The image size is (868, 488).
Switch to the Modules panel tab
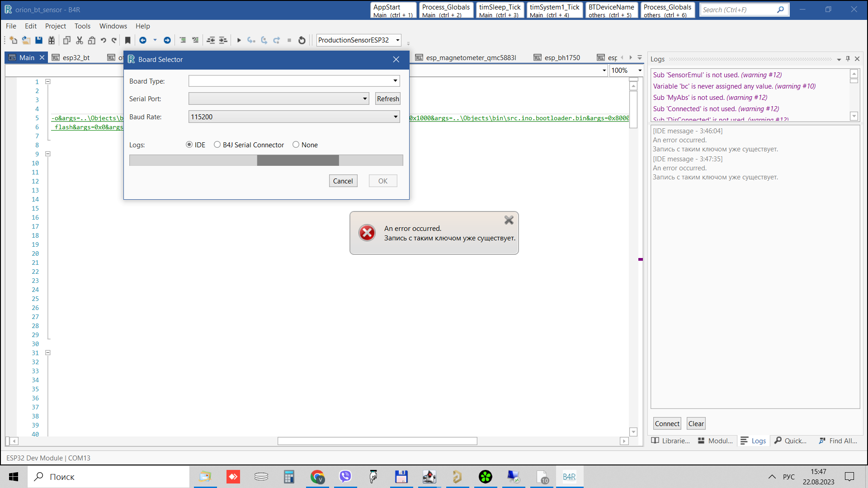tap(716, 441)
